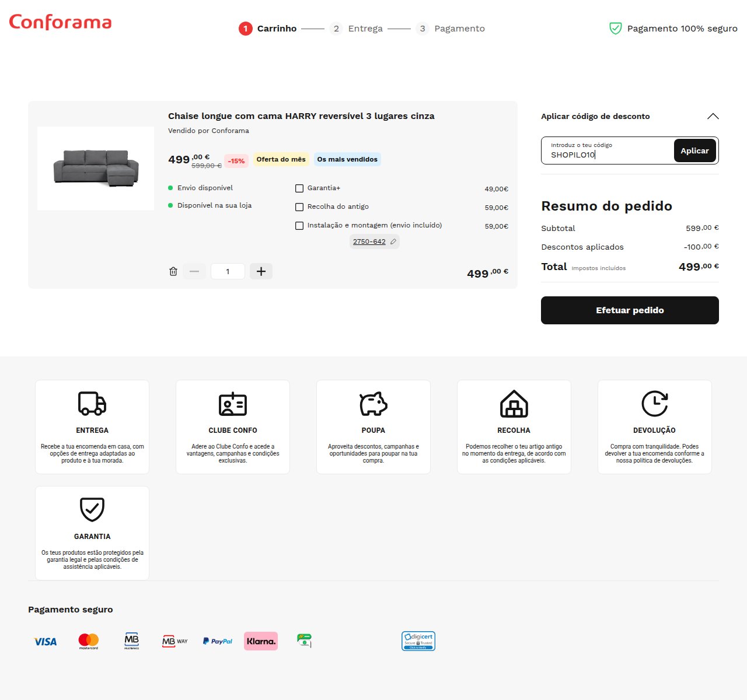Click the Visa payment logo
The image size is (747, 700).
coord(46,642)
